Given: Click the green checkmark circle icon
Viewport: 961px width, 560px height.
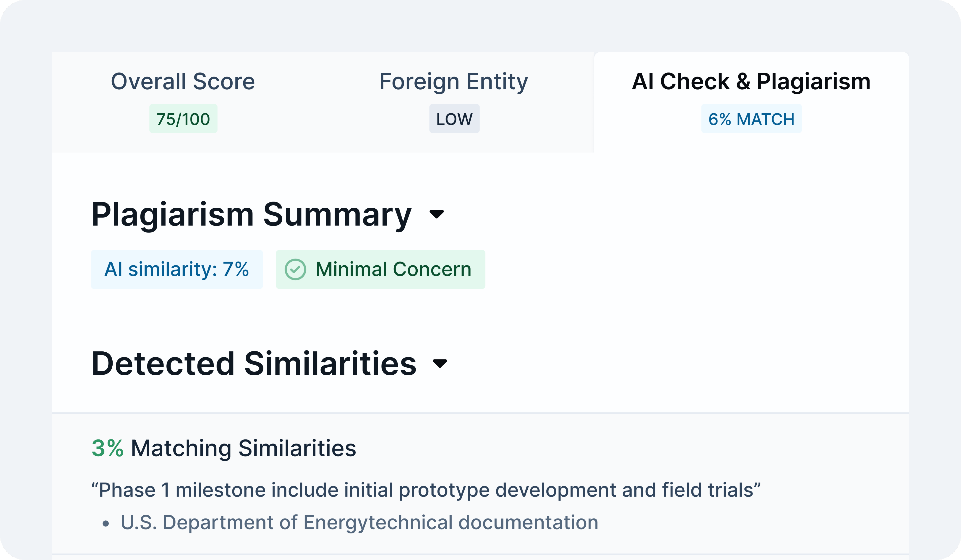Looking at the screenshot, I should (x=295, y=270).
